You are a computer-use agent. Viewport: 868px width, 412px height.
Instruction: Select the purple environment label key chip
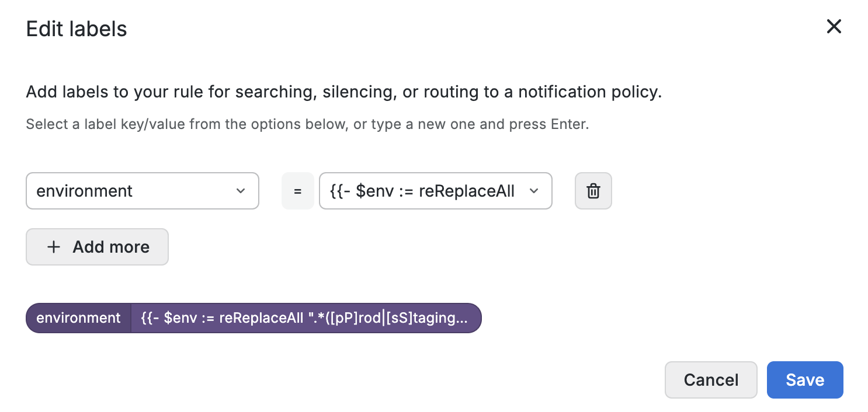(78, 318)
